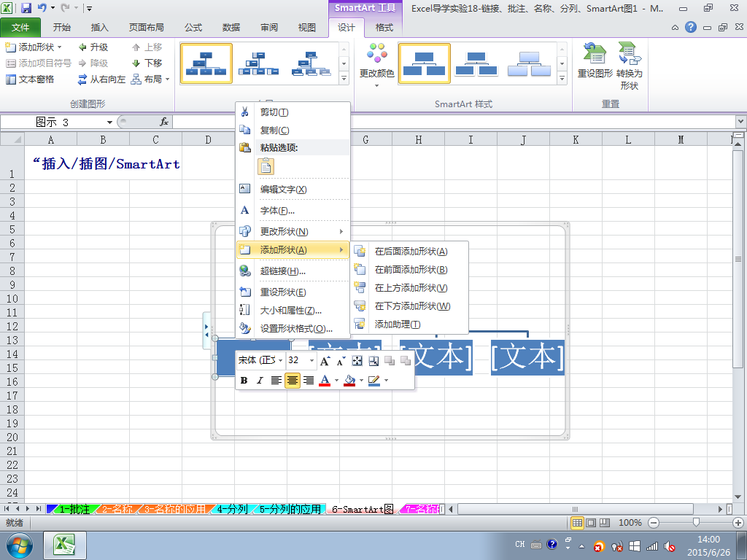Viewport: 747px width, 560px height.
Task: Click the fx insert function icon
Action: point(164,122)
